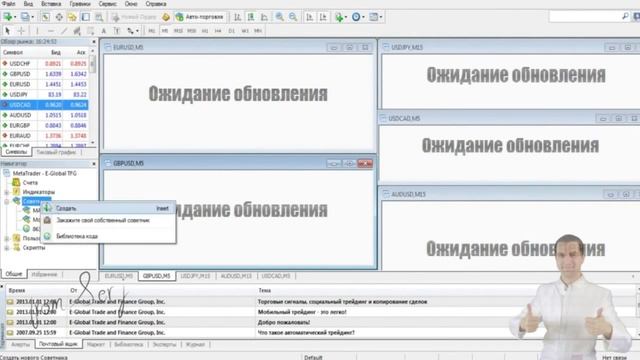Choose Создать in the context menu
The height and width of the screenshot is (360, 640).
(x=109, y=208)
